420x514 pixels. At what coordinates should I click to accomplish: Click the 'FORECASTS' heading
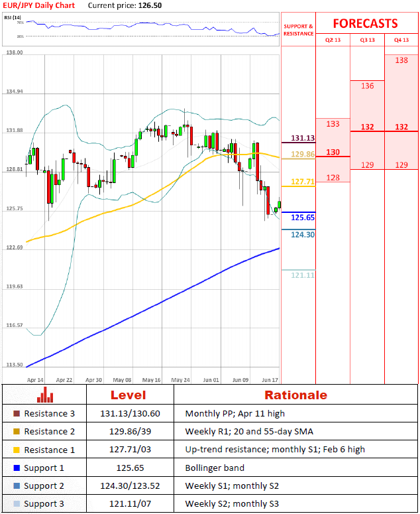pos(365,24)
